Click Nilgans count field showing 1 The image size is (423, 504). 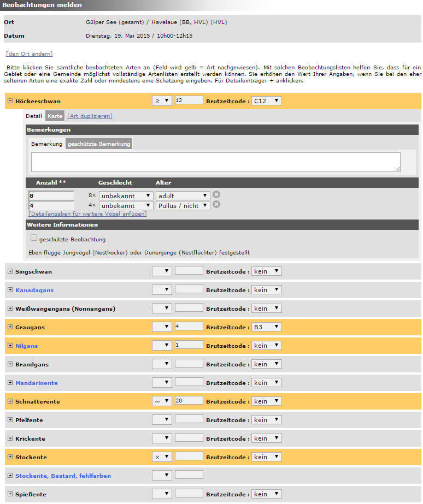tap(189, 345)
